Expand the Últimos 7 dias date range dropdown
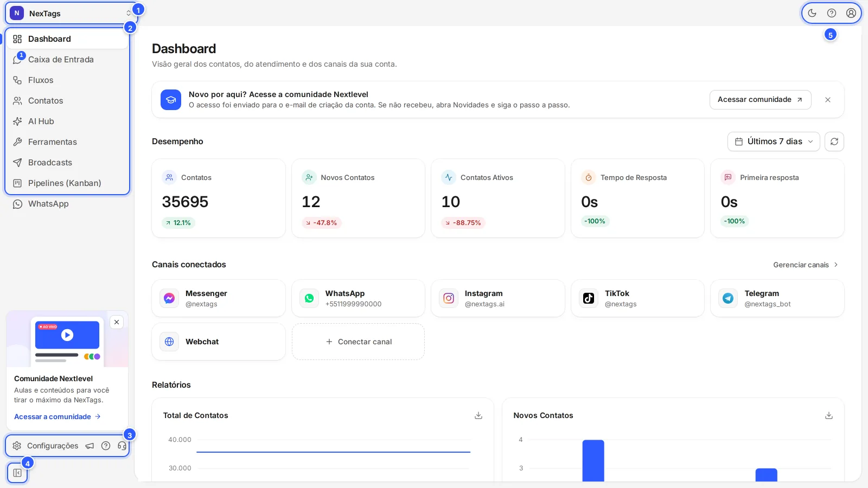 point(774,142)
